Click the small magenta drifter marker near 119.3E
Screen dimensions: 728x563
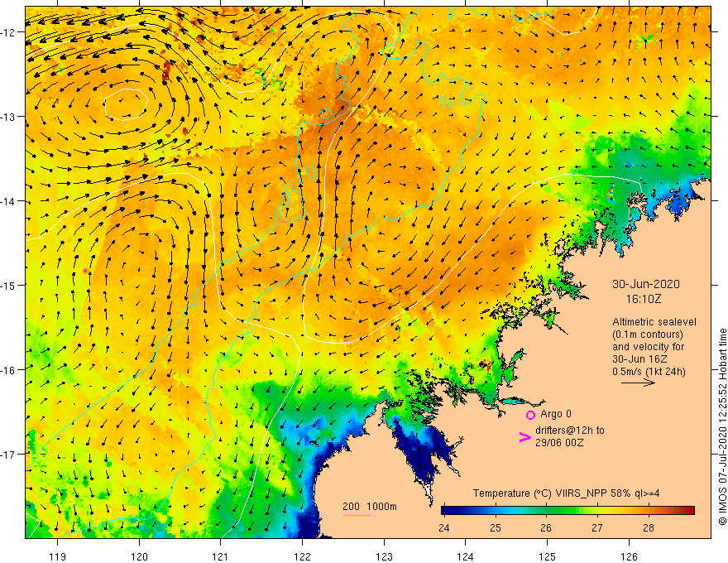coord(85,271)
